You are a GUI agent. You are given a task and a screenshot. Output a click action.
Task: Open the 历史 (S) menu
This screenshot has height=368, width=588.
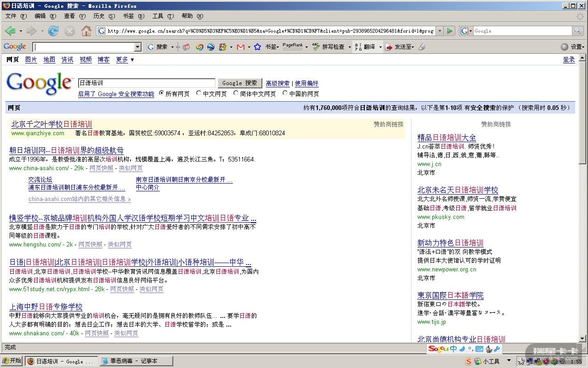click(104, 16)
